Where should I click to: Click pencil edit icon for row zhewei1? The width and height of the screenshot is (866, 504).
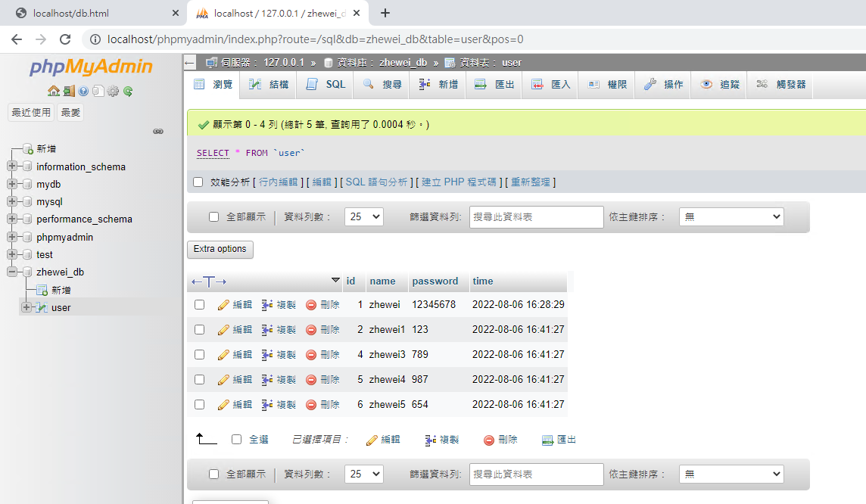point(223,330)
